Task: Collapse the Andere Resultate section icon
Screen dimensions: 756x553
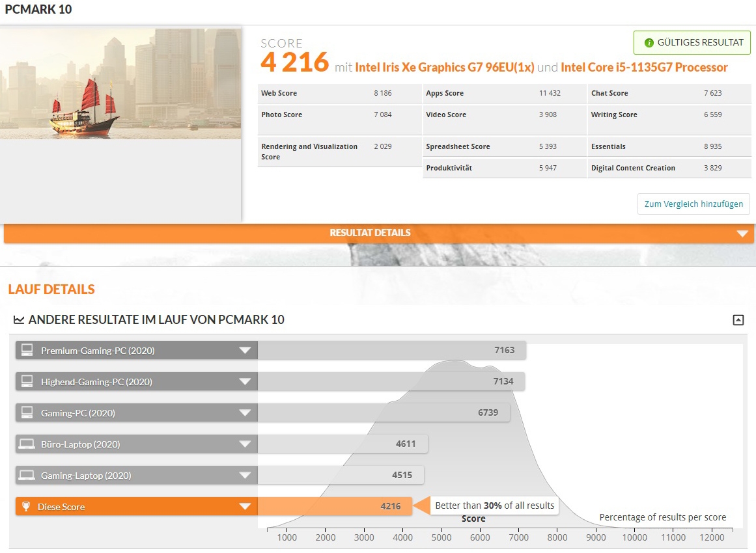Action: point(738,320)
